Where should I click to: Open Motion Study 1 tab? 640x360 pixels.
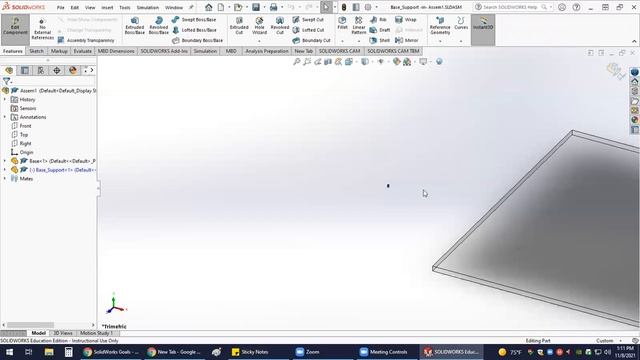click(96, 333)
